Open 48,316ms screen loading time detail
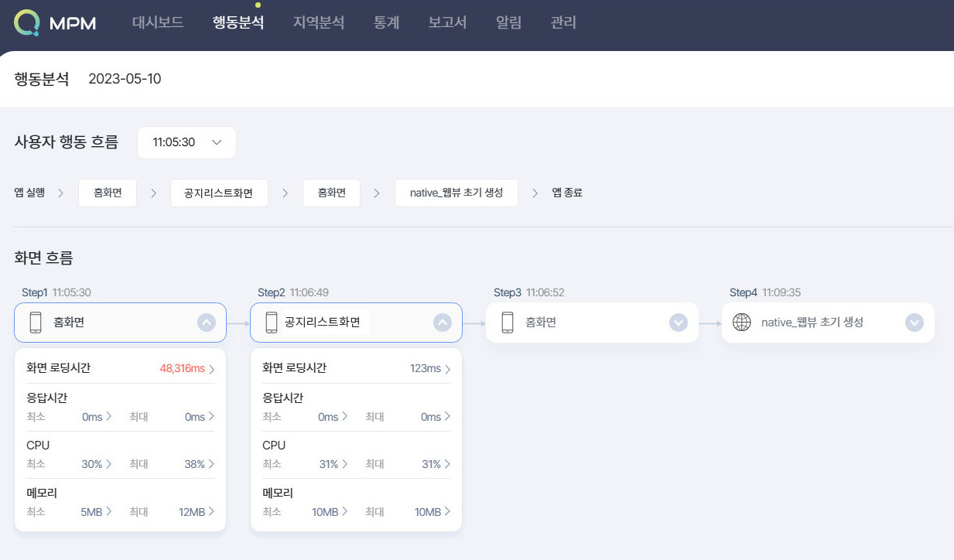Image resolution: width=954 pixels, height=560 pixels. pos(187,368)
